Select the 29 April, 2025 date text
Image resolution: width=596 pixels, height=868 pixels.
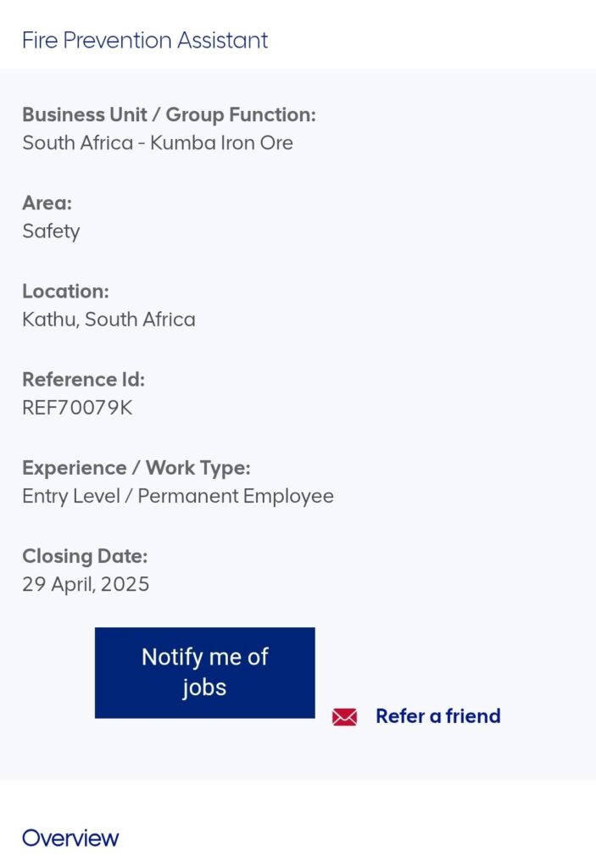tap(86, 584)
